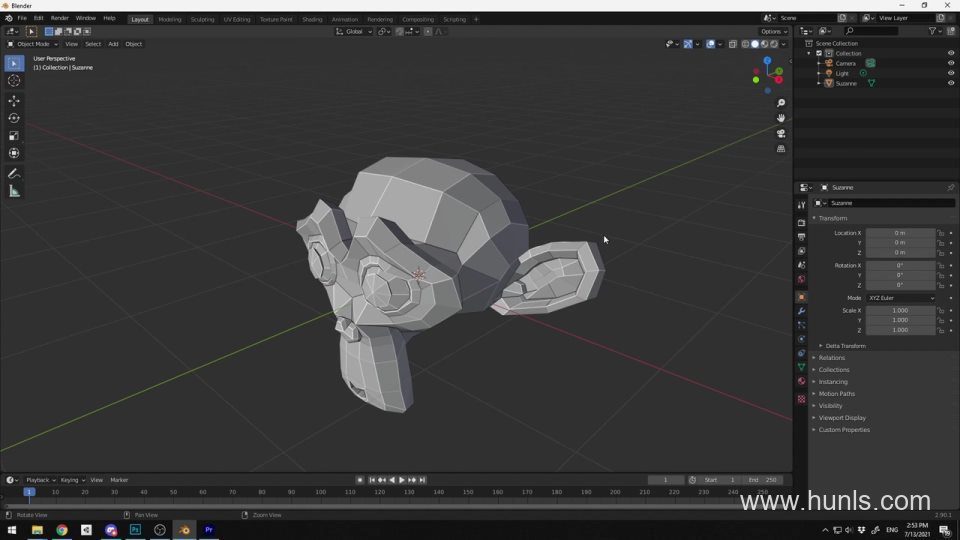Open the Output properties tab
The image size is (960, 540).
pyautogui.click(x=801, y=237)
